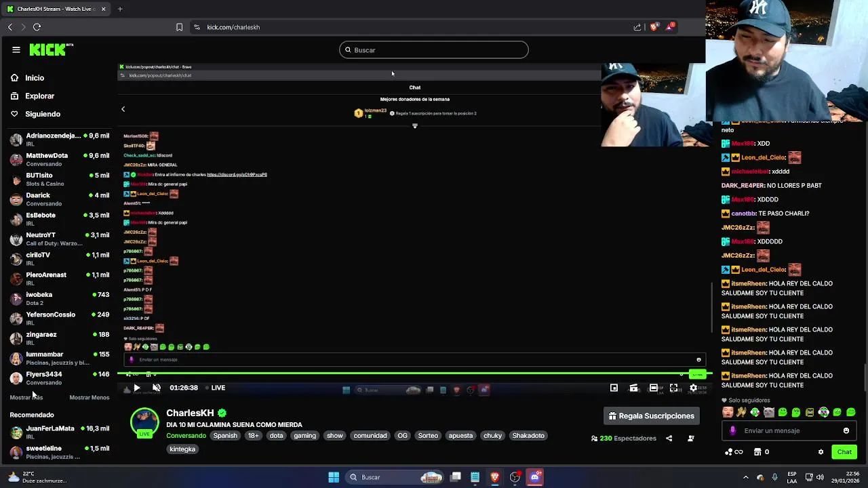Share the CharlesKH stream
The width and height of the screenshot is (868, 488).
click(669, 439)
